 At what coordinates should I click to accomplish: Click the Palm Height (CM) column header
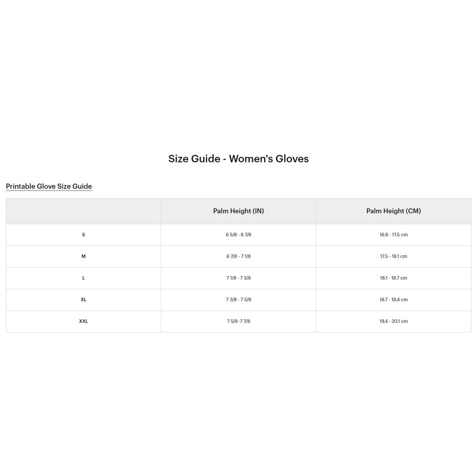[393, 211]
